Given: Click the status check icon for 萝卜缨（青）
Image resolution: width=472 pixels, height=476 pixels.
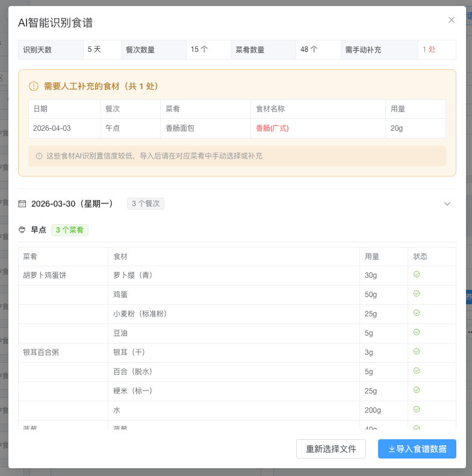Looking at the screenshot, I should (417, 274).
